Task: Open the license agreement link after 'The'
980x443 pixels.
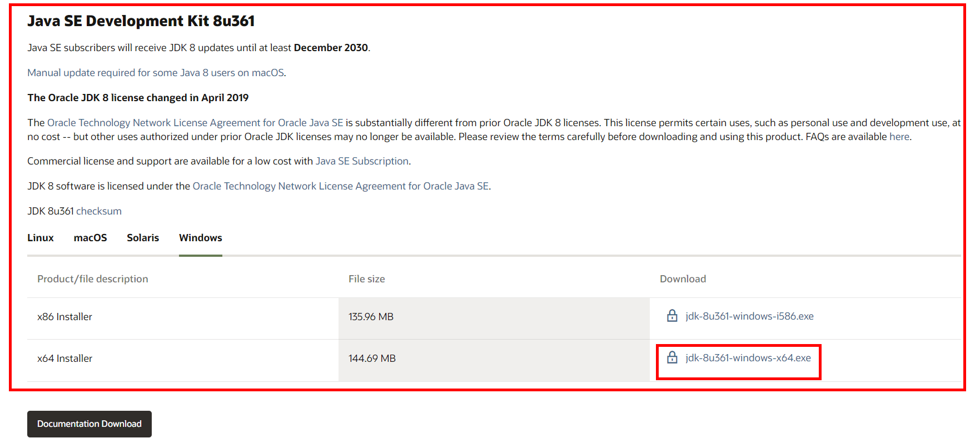Action: click(195, 123)
